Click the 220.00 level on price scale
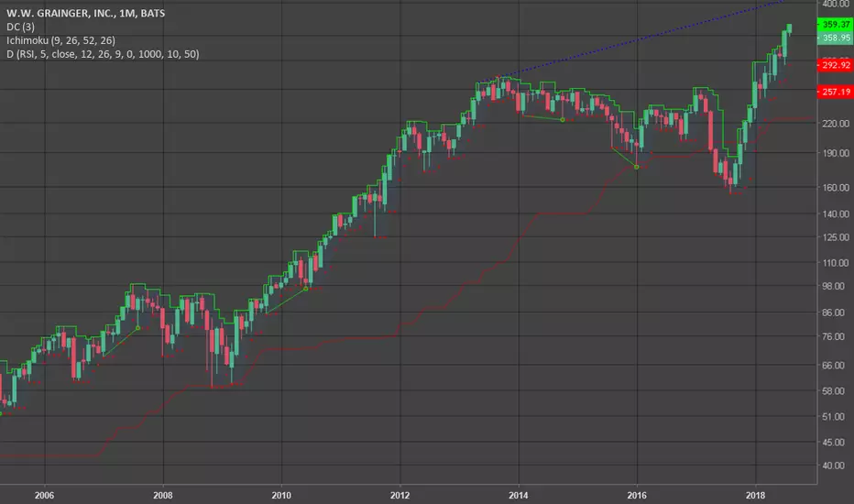This screenshot has width=854, height=504. 836,124
